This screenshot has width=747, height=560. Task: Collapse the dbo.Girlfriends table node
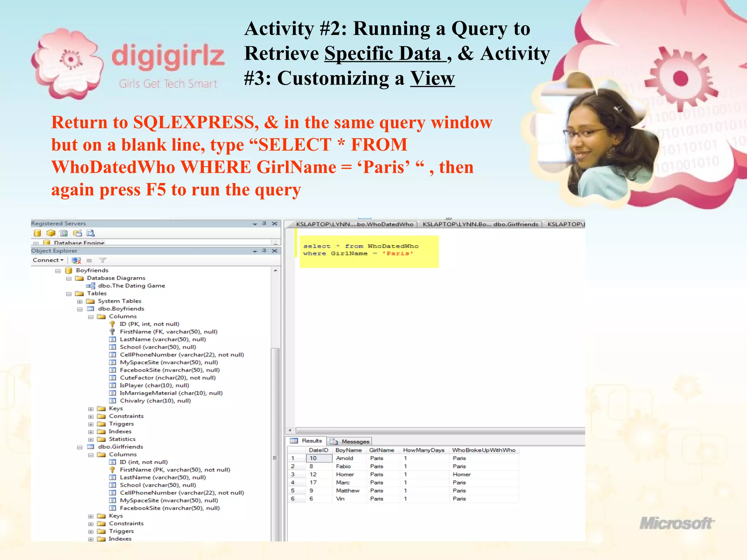(x=80, y=447)
